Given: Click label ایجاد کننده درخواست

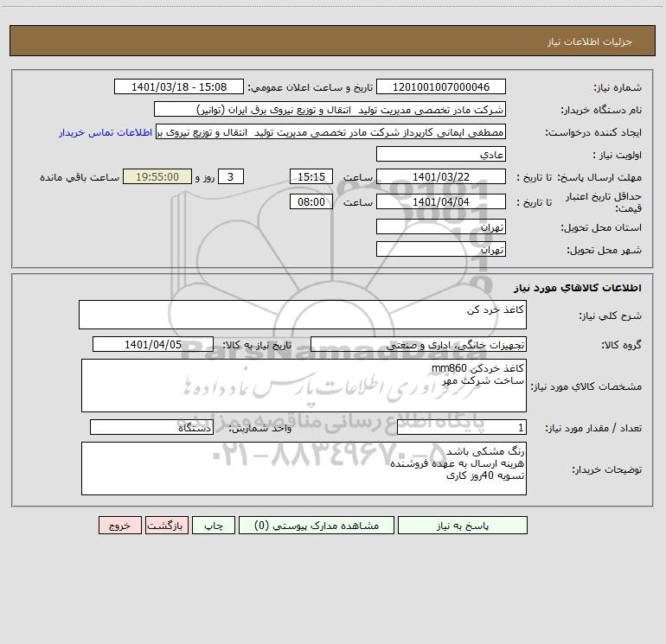Looking at the screenshot, I should click(593, 132).
